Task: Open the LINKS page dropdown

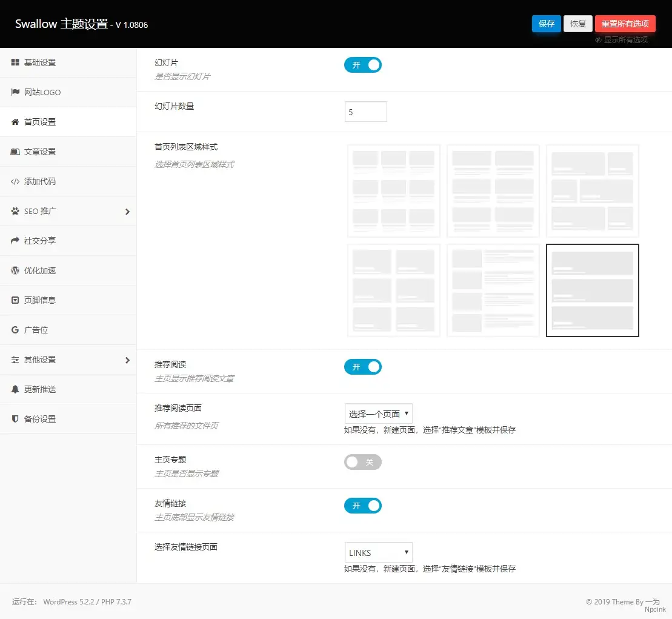Action: click(x=378, y=552)
